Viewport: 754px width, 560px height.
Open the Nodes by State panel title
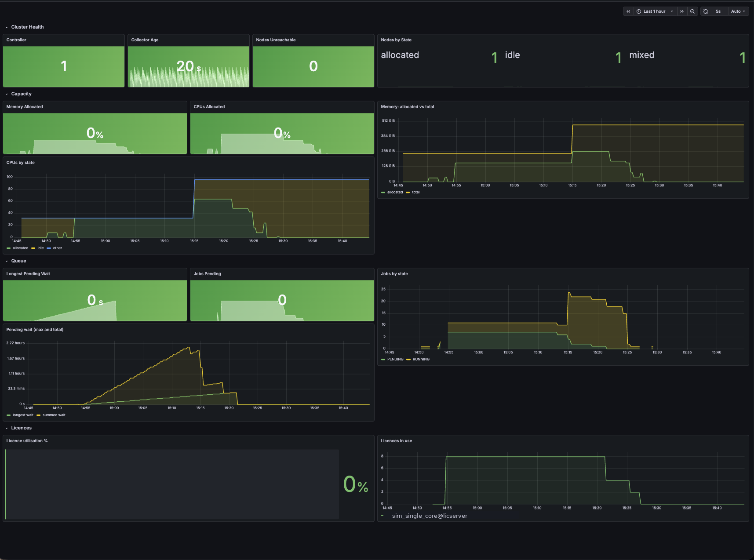tap(396, 40)
